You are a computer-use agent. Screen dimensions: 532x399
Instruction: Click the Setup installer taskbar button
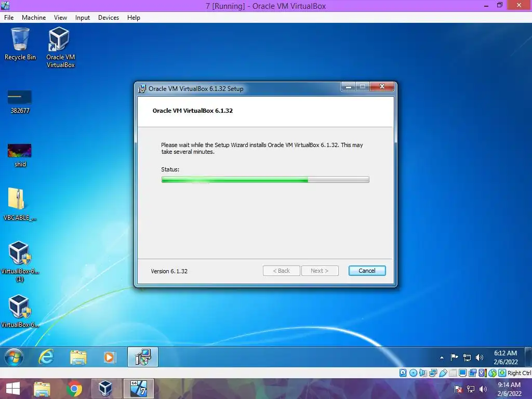tap(143, 357)
